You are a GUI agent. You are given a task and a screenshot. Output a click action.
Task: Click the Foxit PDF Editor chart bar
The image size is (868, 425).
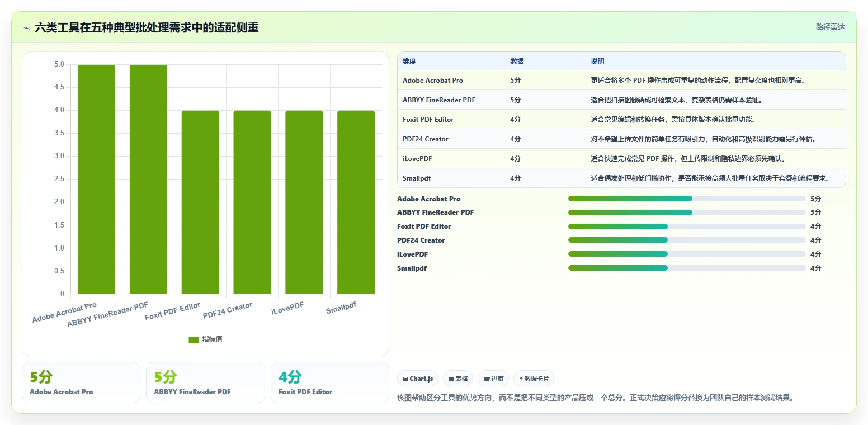click(x=200, y=202)
